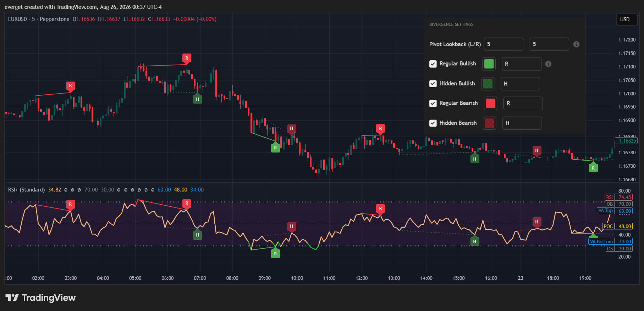Click the -0.00004 (-0.00%) change value
The image size is (644, 311).
click(195, 19)
